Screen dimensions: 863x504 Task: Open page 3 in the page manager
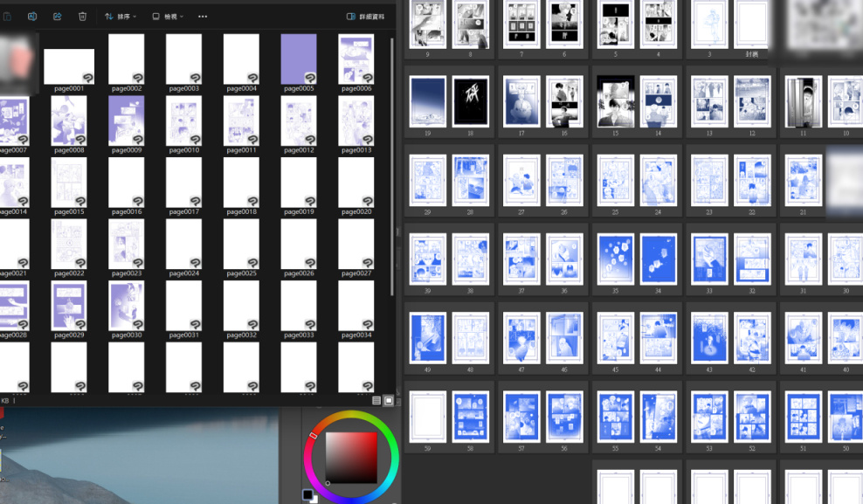[x=709, y=24]
